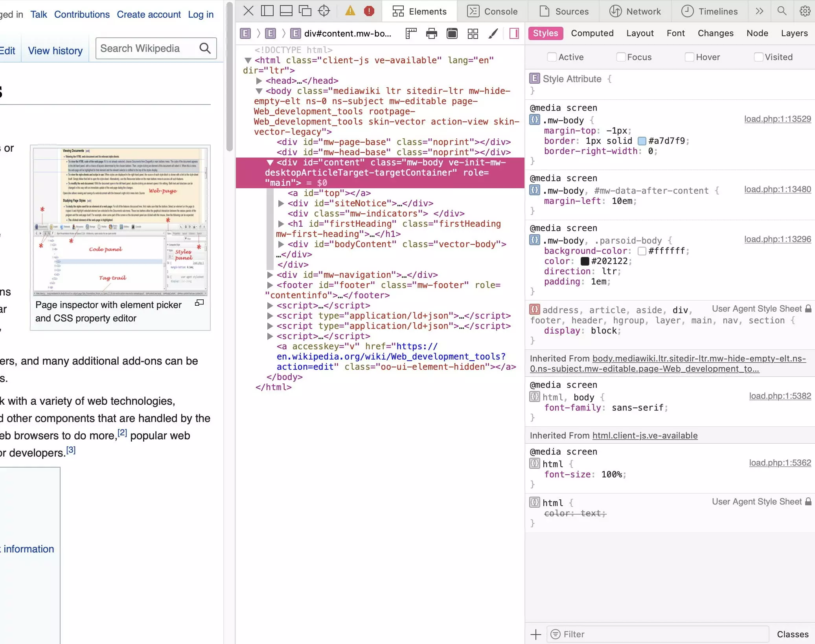This screenshot has width=815, height=644.
Task: Click the inspect element cursor icon
Action: (x=324, y=11)
